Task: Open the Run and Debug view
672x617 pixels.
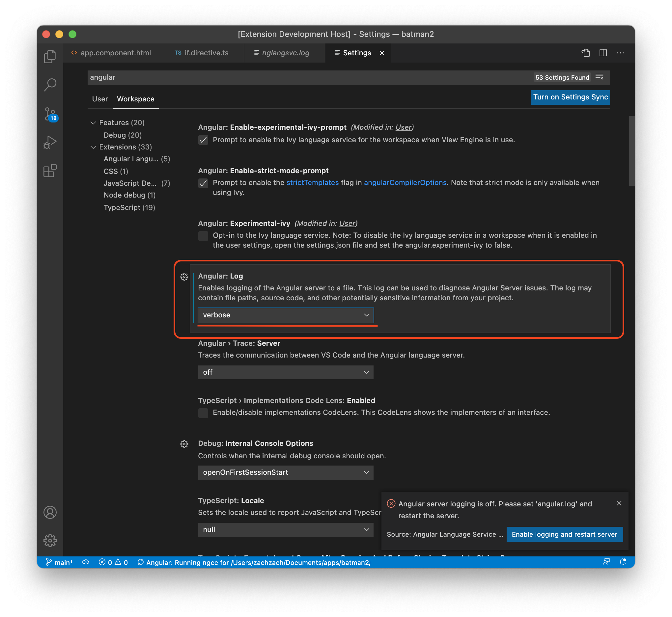Action: click(50, 142)
